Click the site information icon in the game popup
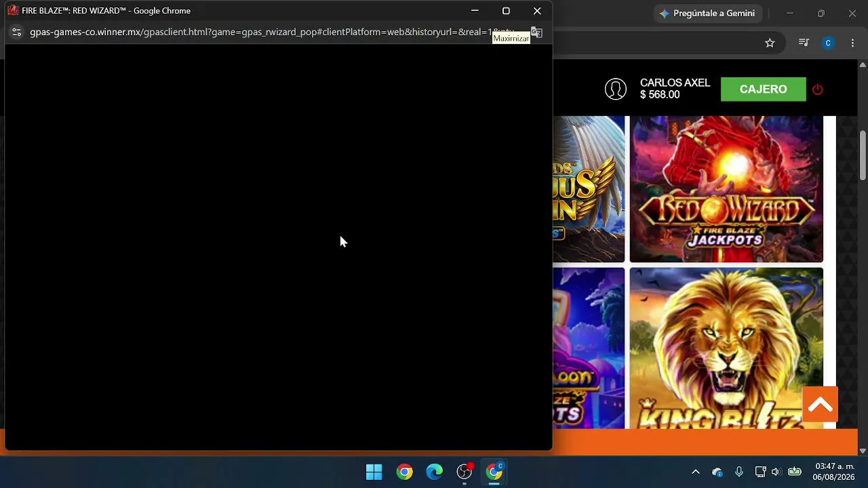This screenshot has width=868, height=488. point(16,32)
